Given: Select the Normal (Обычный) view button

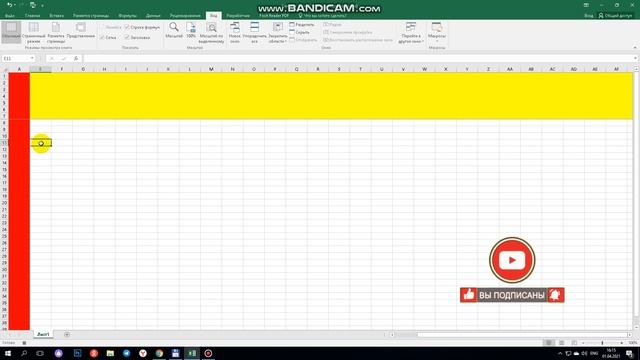Looking at the screenshot, I should pos(11,32).
